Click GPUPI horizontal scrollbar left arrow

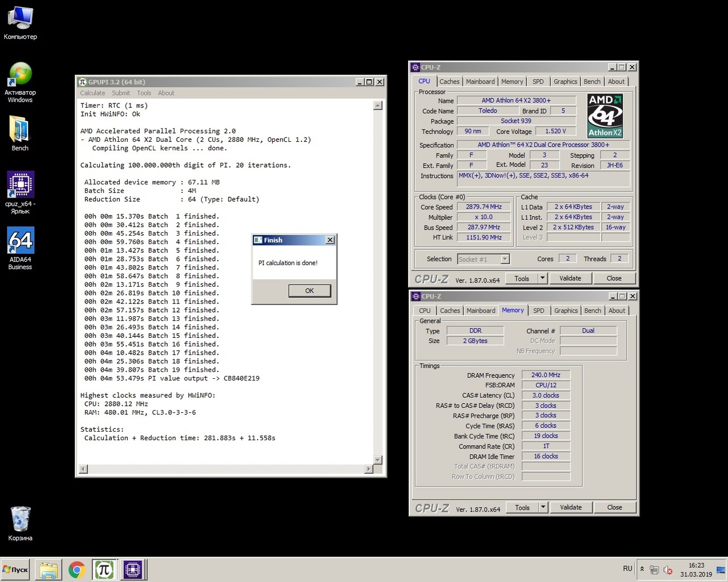click(x=83, y=469)
